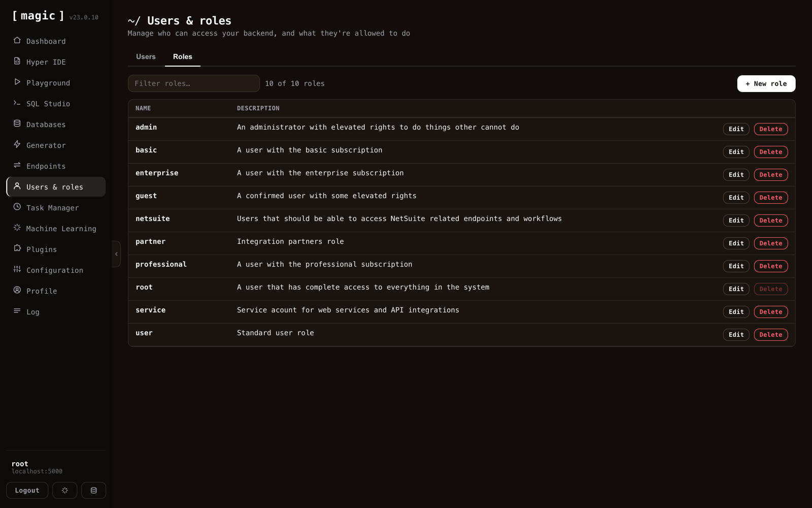The width and height of the screenshot is (812, 508).
Task: Open the Profile user-circle icon
Action: [17, 290]
